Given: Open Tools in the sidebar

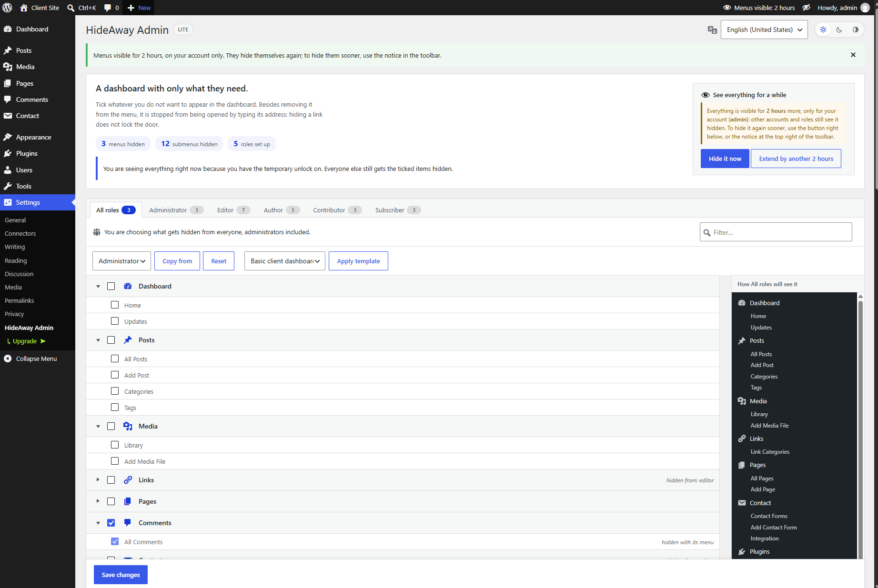Looking at the screenshot, I should 38,186.
